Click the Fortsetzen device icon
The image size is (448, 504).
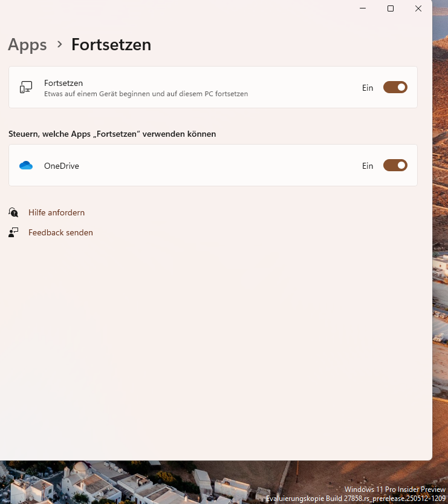pos(26,88)
